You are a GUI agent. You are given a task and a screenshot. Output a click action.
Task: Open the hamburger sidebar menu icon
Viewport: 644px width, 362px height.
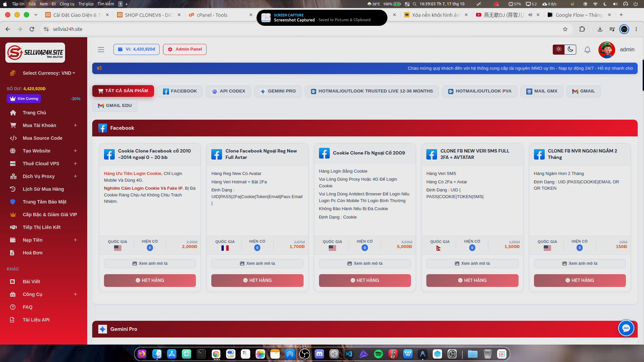[x=101, y=50]
